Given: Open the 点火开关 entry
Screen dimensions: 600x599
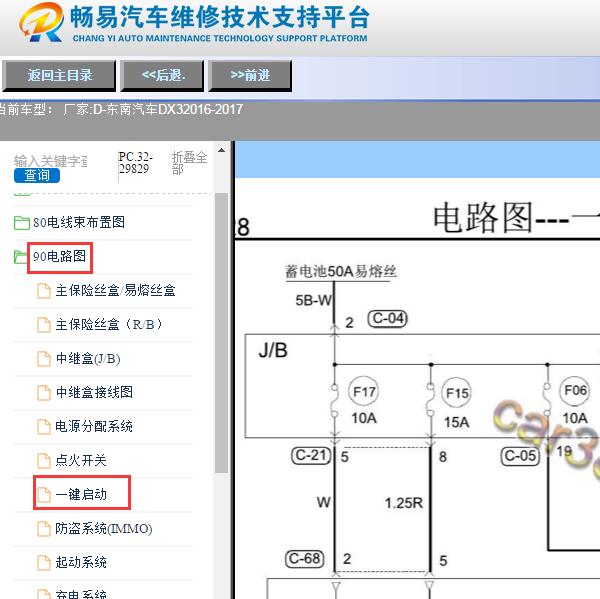Looking at the screenshot, I should (81, 460).
